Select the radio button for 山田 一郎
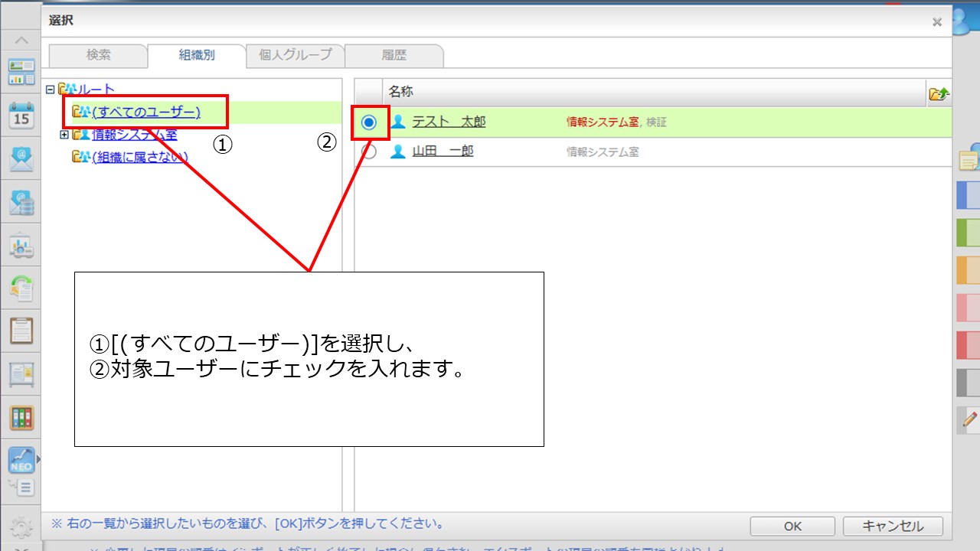Screen dimensions: 980x551 tap(369, 152)
